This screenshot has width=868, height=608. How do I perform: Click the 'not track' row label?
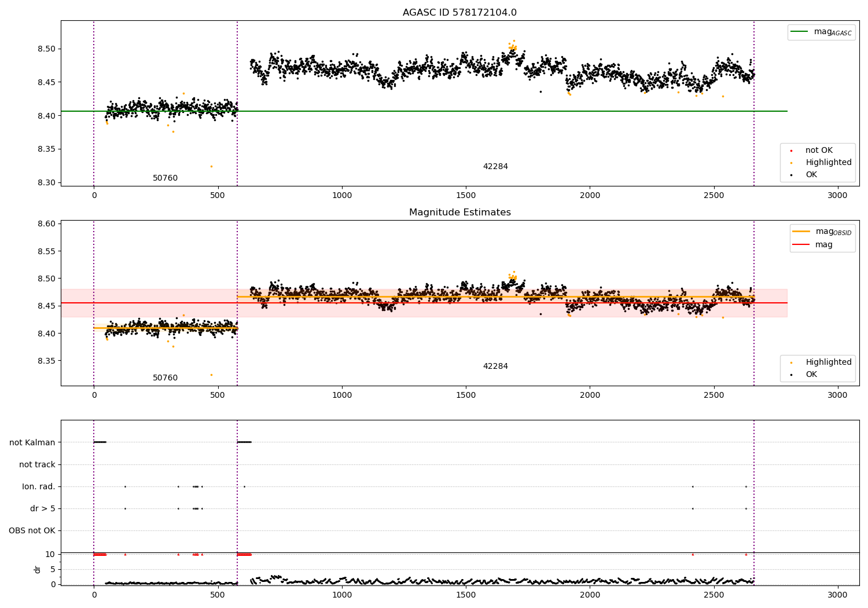37,464
